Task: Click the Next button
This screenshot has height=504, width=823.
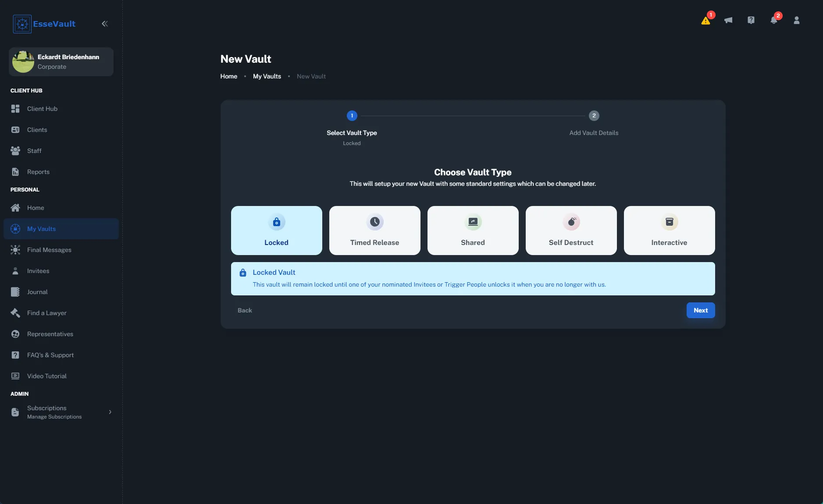Action: tap(701, 310)
